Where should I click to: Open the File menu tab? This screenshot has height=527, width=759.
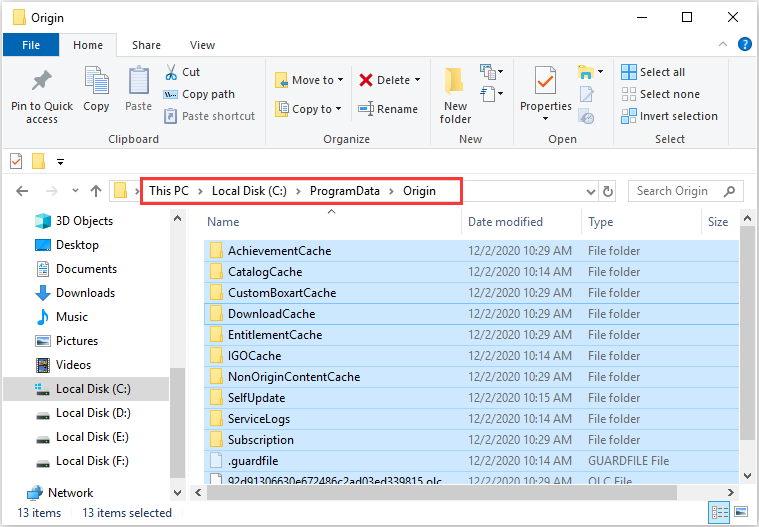[31, 45]
